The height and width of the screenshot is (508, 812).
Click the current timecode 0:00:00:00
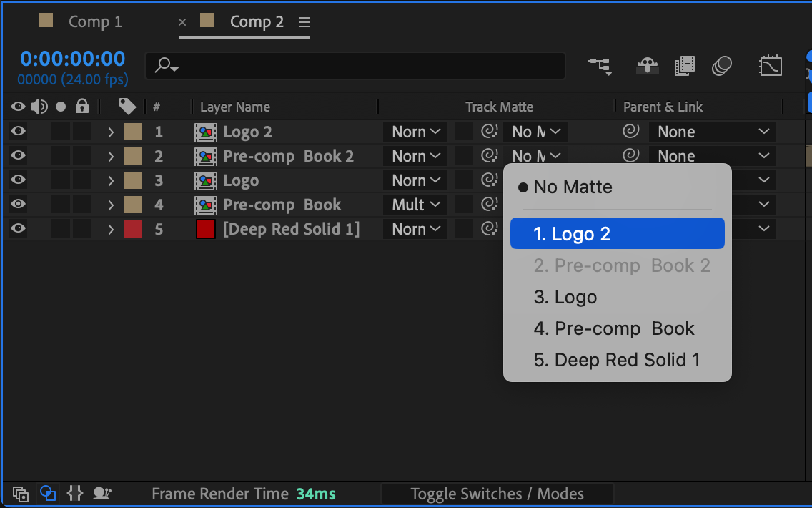(72, 59)
